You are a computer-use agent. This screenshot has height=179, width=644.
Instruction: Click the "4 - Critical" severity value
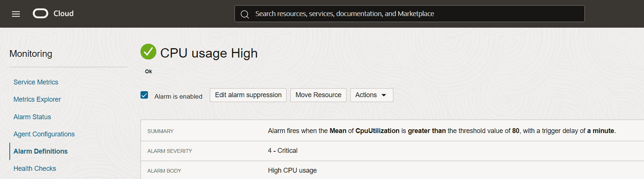click(282, 151)
